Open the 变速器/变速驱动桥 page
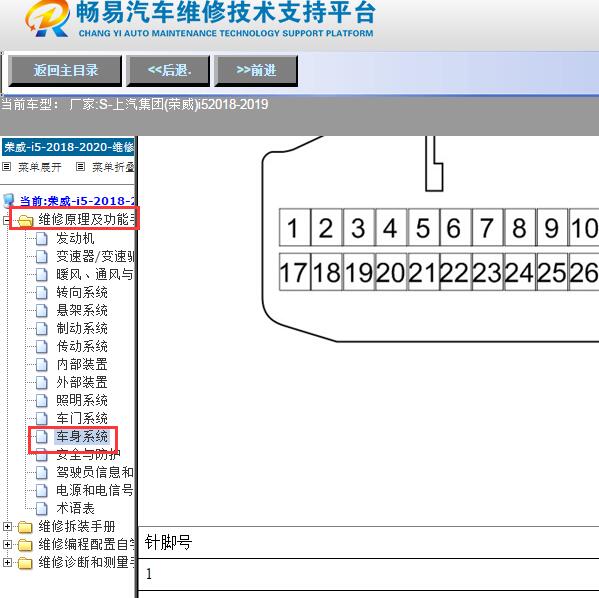 point(95,256)
